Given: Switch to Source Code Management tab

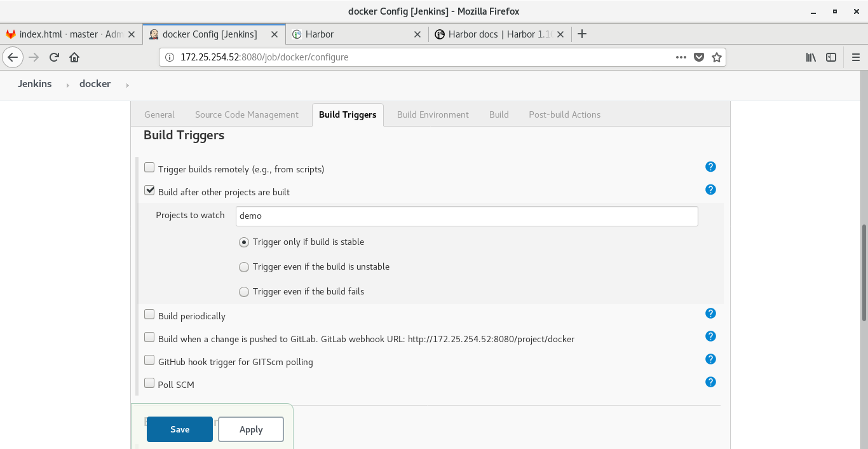Looking at the screenshot, I should tap(247, 114).
